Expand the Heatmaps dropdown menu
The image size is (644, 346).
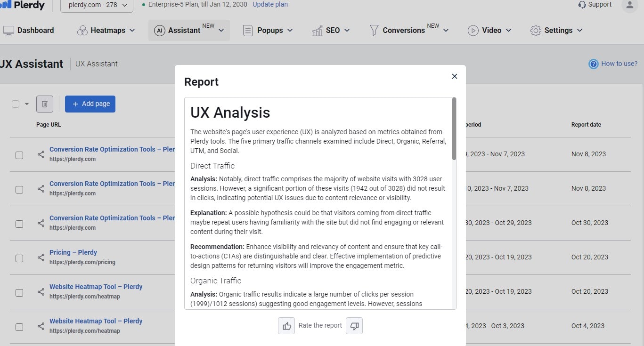tap(106, 30)
